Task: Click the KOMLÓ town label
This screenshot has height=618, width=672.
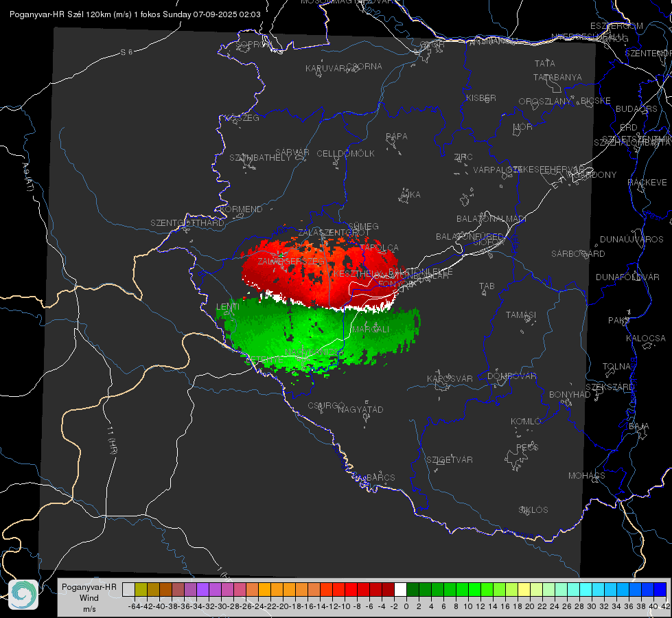Action: pos(526,422)
